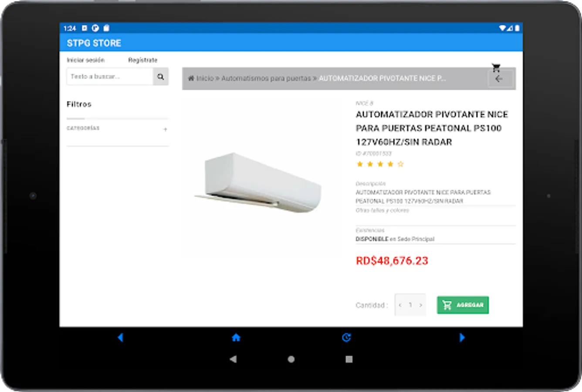This screenshot has width=582, height=392.
Task: Open Regístrate link
Action: (x=142, y=60)
